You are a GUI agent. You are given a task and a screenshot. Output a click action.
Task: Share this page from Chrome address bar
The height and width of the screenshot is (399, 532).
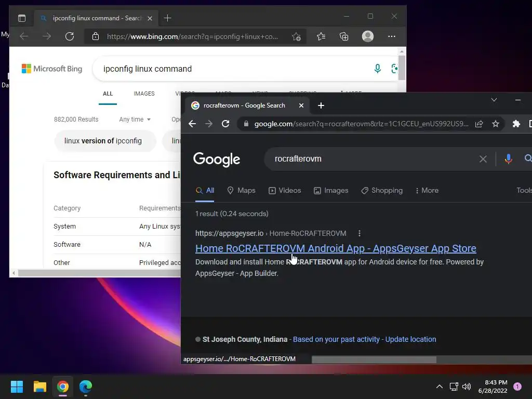click(x=479, y=124)
